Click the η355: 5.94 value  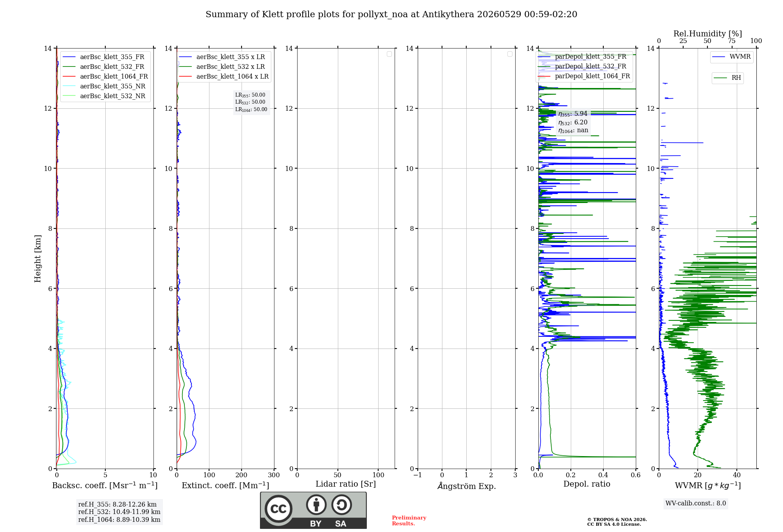coord(573,114)
